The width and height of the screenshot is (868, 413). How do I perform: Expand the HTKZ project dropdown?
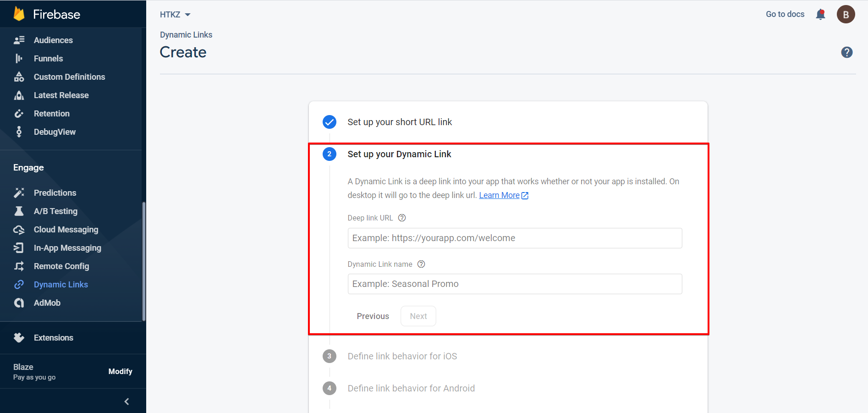pyautogui.click(x=175, y=15)
